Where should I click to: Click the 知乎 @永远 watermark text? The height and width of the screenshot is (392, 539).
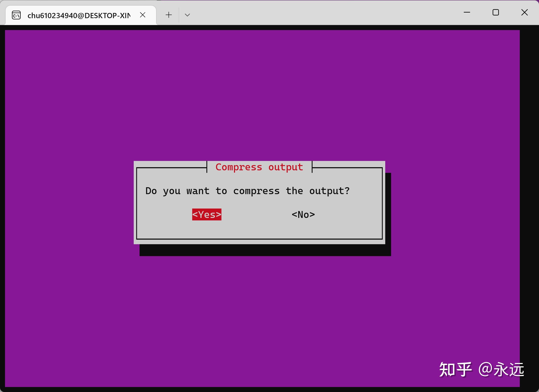(x=481, y=369)
